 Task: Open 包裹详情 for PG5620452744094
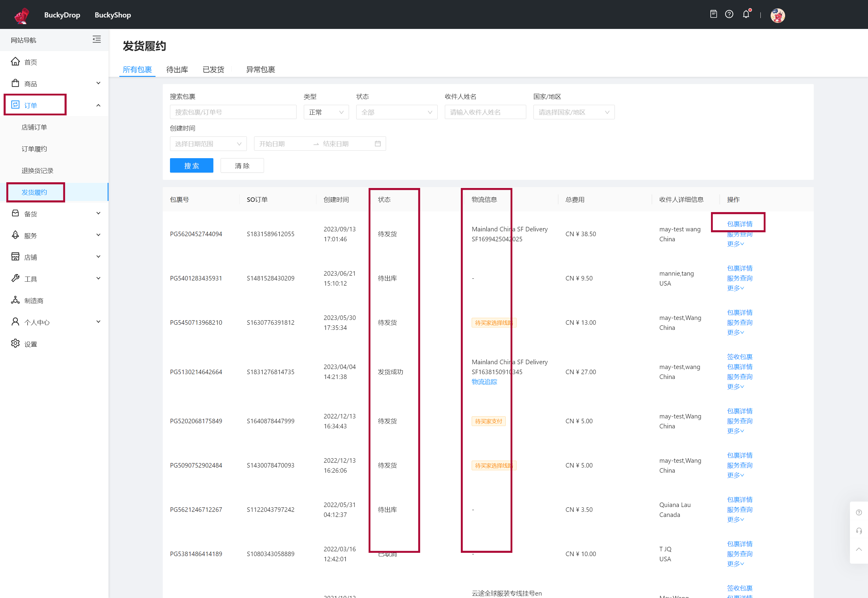click(739, 224)
